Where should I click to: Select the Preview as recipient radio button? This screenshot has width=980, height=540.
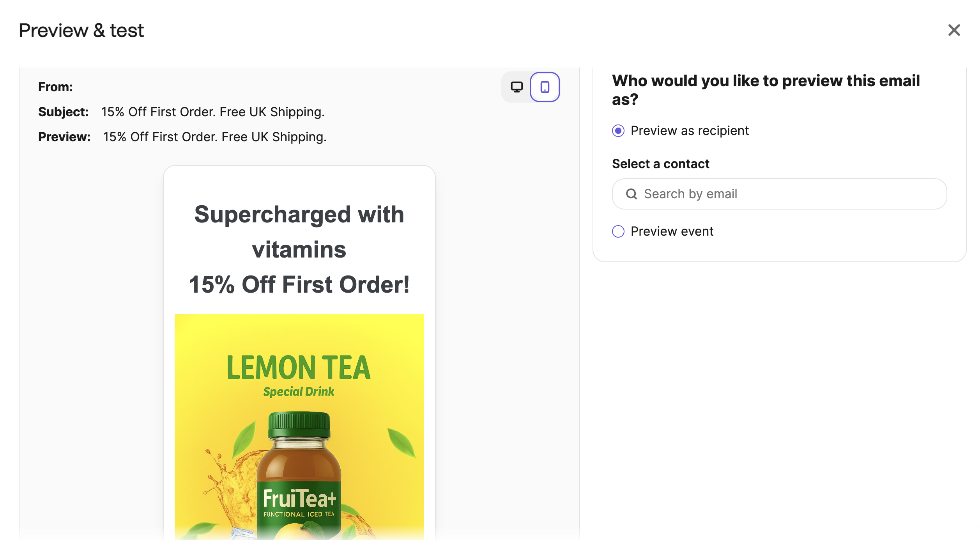click(618, 131)
